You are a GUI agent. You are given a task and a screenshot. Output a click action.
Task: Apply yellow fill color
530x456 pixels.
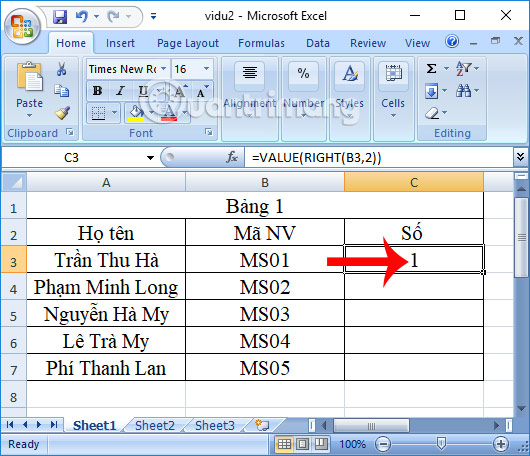(x=136, y=113)
